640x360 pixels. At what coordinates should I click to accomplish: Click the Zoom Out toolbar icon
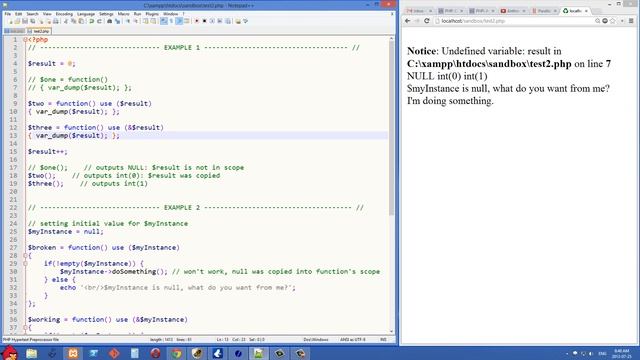click(x=136, y=21)
